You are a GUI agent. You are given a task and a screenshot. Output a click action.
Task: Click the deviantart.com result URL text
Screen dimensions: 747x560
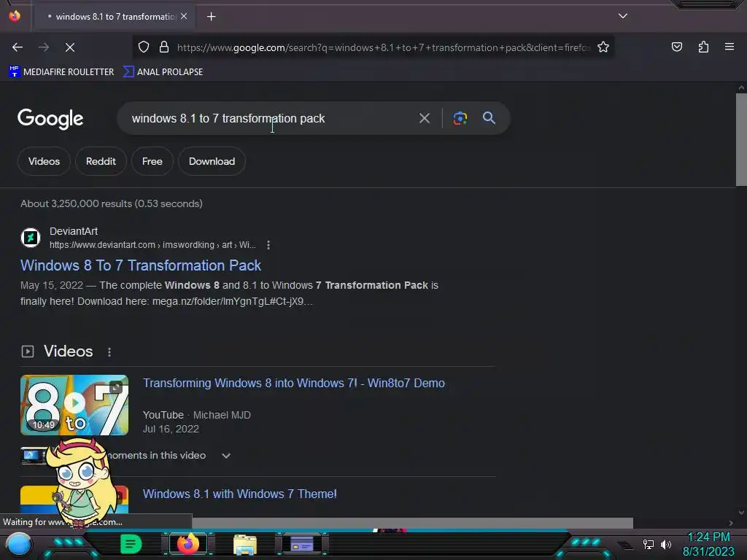tap(152, 245)
